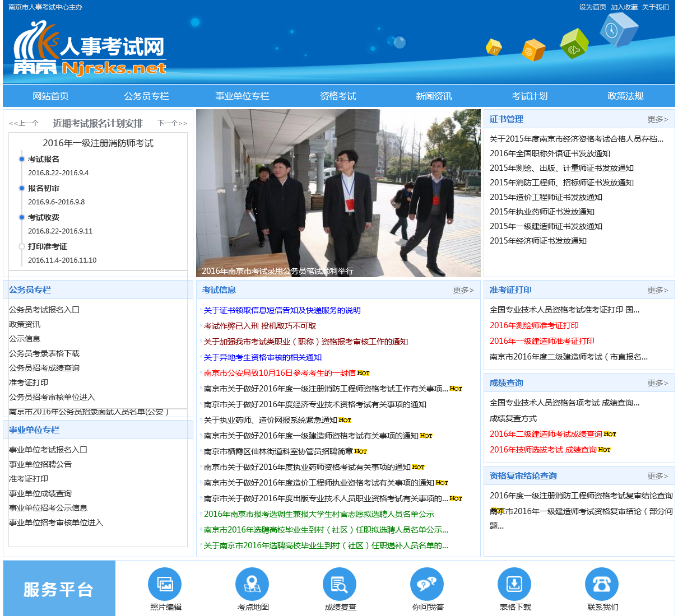The width and height of the screenshot is (678, 616).
Task: Click the 证书管理 panel title
Action: pos(507,119)
